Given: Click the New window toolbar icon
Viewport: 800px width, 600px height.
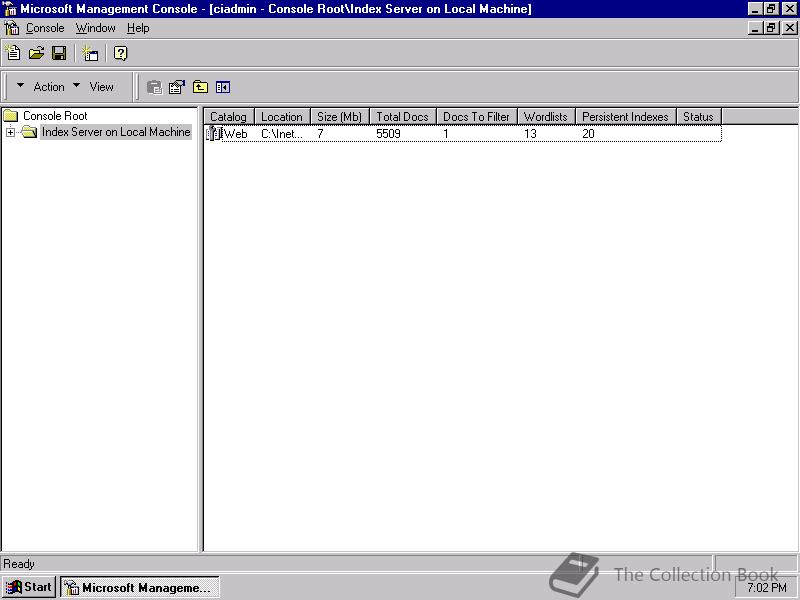Looking at the screenshot, I should pos(90,53).
